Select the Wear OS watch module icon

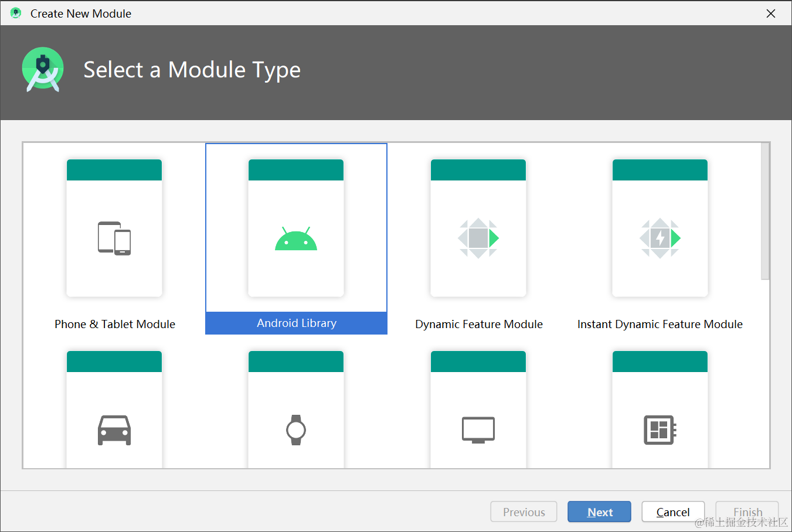click(x=296, y=430)
